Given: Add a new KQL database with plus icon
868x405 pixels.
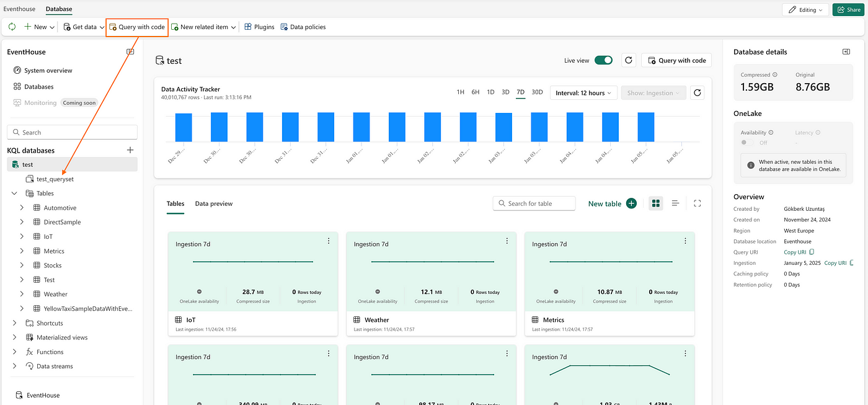Looking at the screenshot, I should pyautogui.click(x=130, y=150).
